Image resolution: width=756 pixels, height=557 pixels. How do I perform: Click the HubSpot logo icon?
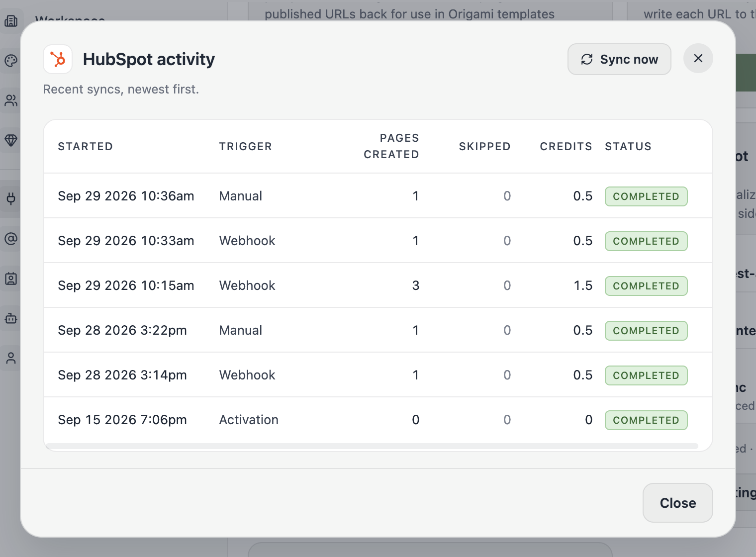[58, 59]
